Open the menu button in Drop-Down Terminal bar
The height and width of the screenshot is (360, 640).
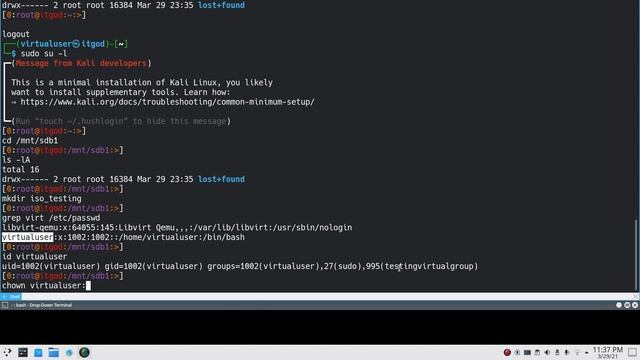click(x=627, y=305)
